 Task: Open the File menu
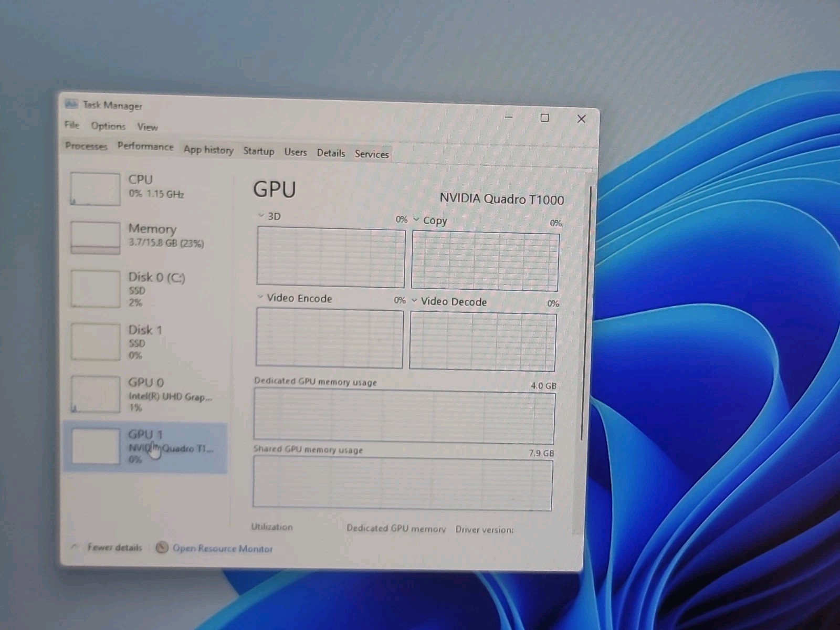pos(72,125)
